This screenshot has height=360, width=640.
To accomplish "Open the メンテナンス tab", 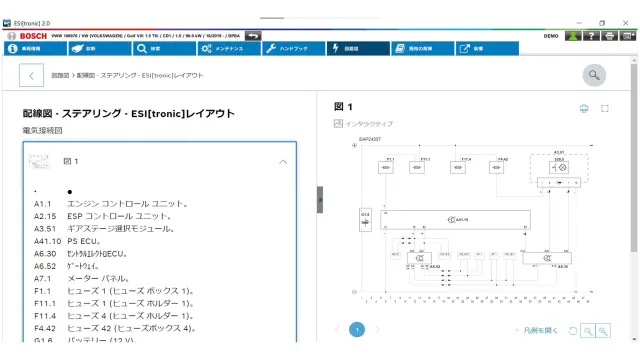I will 229,49.
